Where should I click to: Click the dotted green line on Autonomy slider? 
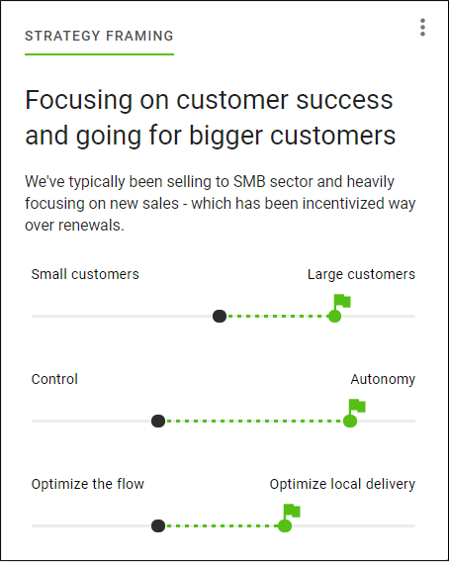pos(254,421)
